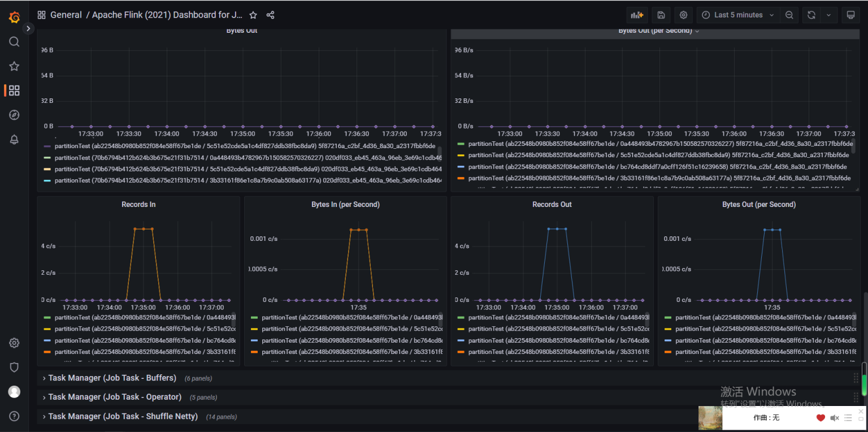The width and height of the screenshot is (868, 432).
Task: Toggle the red heart in the music widget
Action: (821, 418)
